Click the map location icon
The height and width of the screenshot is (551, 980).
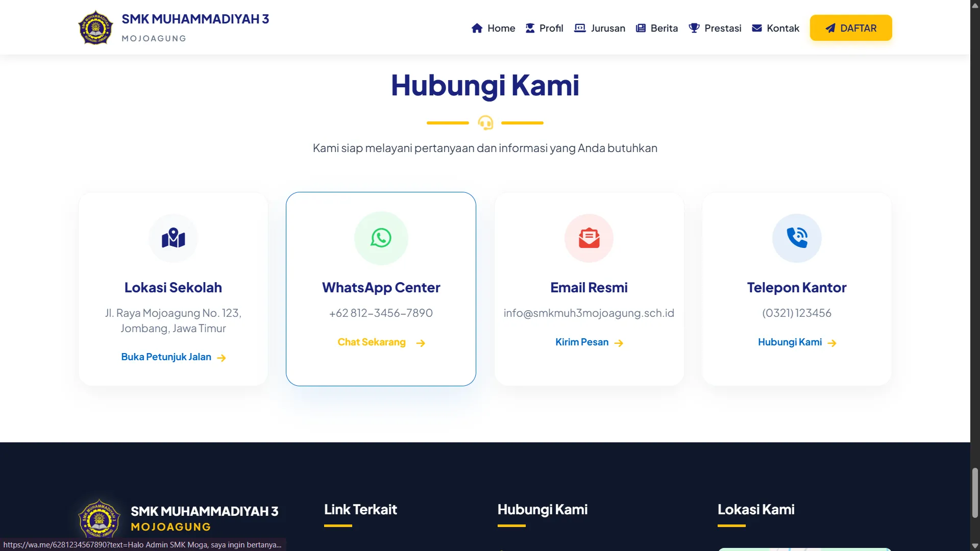173,238
